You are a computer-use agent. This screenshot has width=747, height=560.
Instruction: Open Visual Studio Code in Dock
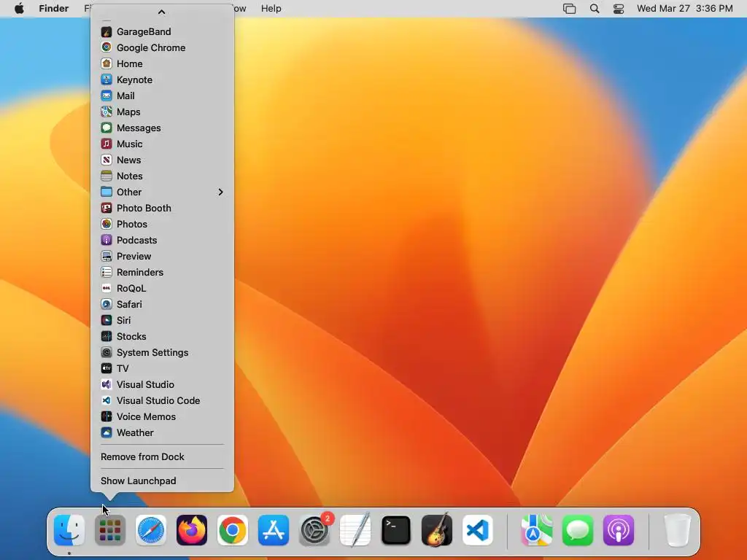point(477,530)
